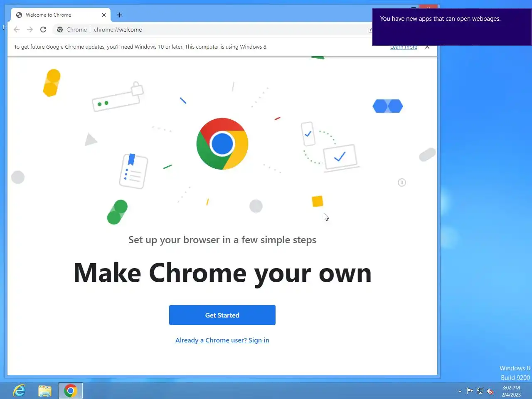Click the Share page icon in address bar

tap(370, 30)
